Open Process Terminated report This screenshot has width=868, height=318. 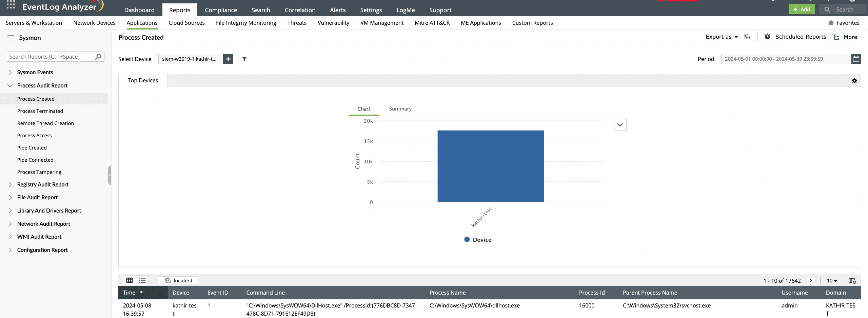[x=40, y=111]
